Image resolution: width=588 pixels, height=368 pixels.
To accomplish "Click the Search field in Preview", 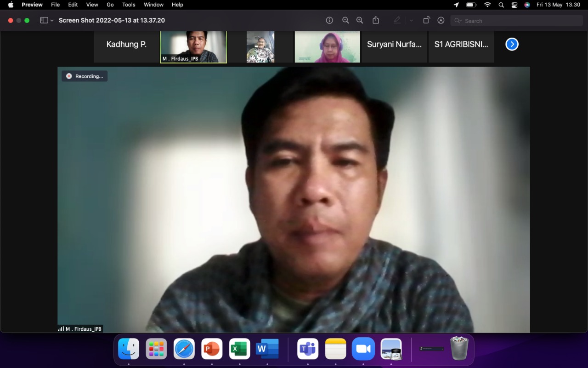I will click(517, 21).
